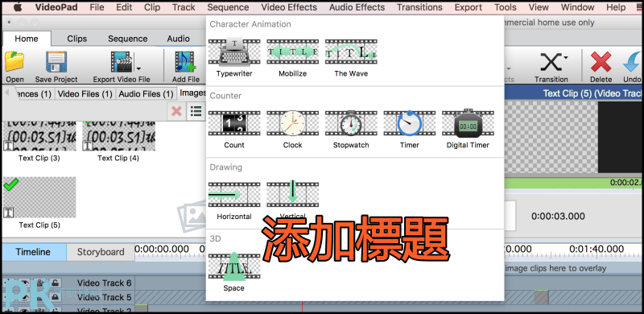
Task: Open the Help menu
Action: pyautogui.click(x=616, y=7)
